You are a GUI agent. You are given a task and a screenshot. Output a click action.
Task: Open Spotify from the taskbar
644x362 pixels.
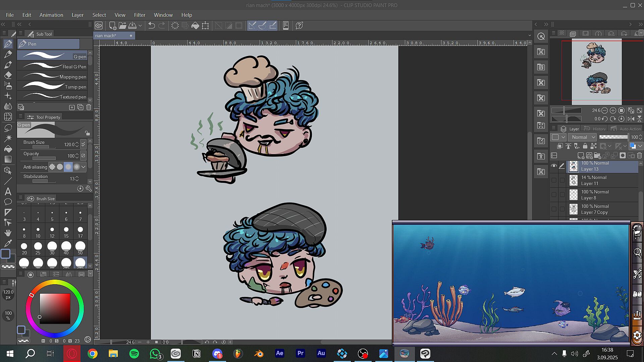click(134, 354)
